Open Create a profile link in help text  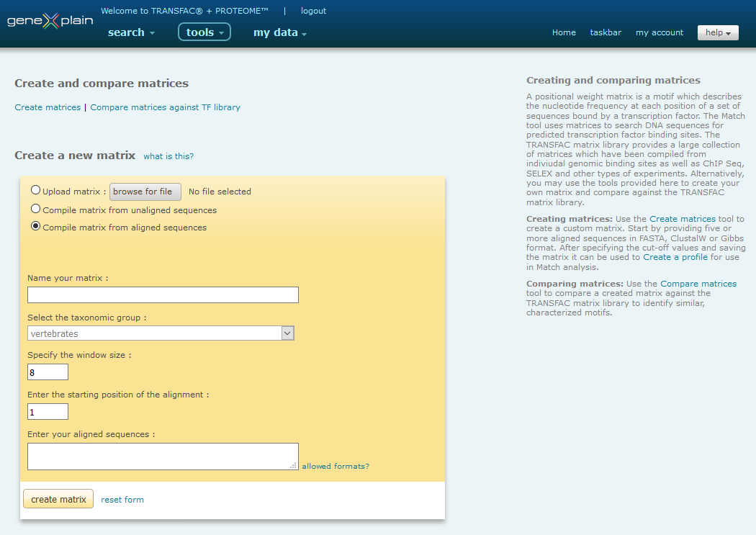pyautogui.click(x=675, y=257)
